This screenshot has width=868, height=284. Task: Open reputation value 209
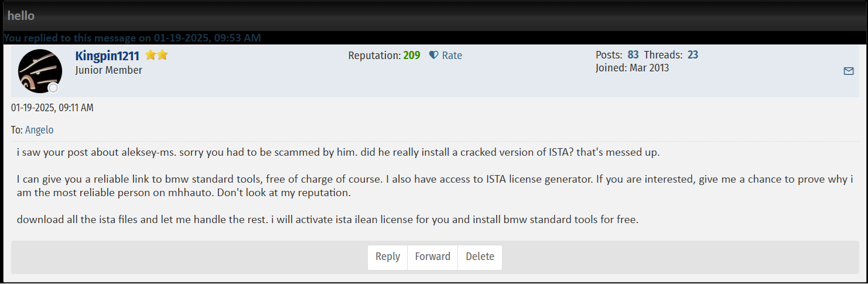click(x=412, y=56)
